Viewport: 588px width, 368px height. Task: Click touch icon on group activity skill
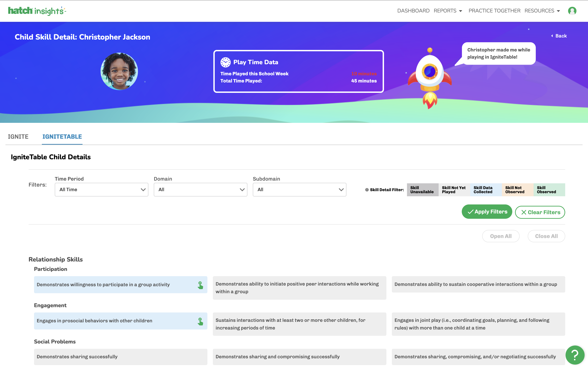pos(200,285)
